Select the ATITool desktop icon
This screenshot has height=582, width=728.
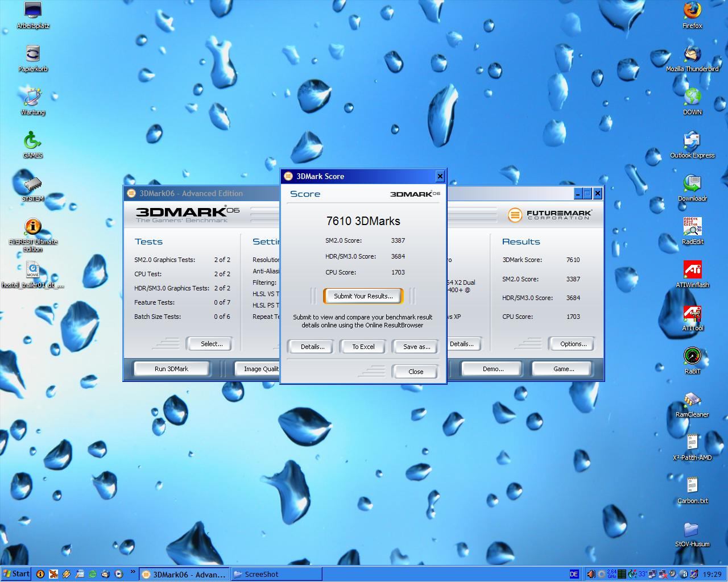(x=692, y=318)
